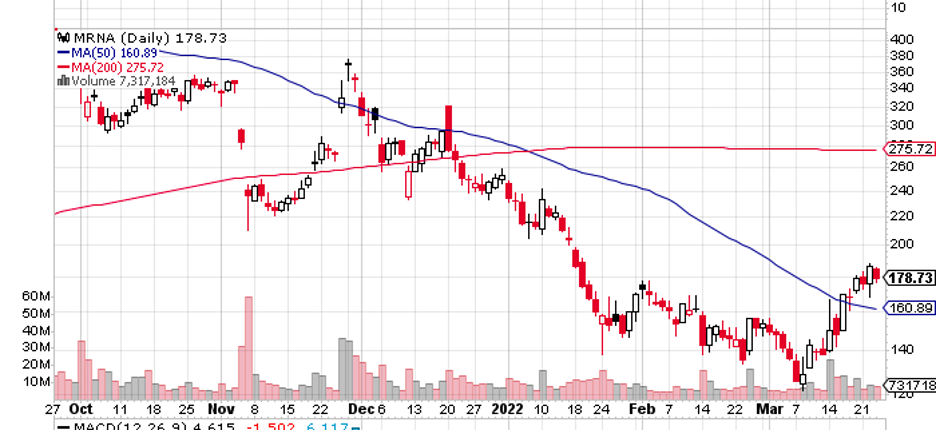This screenshot has height=430, width=936.
Task: Click the red MA(200) legend line swatch
Action: 63,66
